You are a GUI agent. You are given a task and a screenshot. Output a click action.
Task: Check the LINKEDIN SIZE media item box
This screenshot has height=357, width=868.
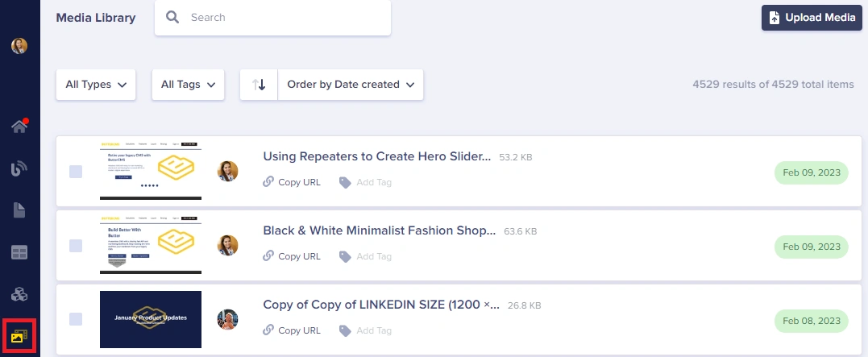pyautogui.click(x=76, y=319)
